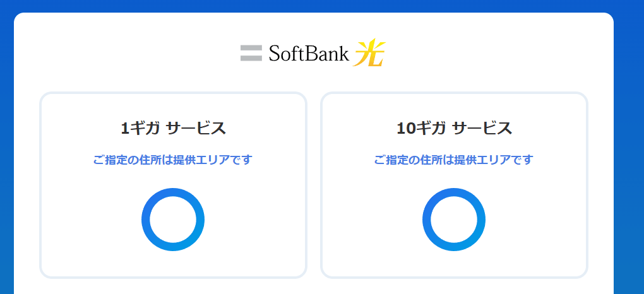Screen dimensions: 644x294
Task: Click the blue margin left of the white panel
Action: [6, 158]
